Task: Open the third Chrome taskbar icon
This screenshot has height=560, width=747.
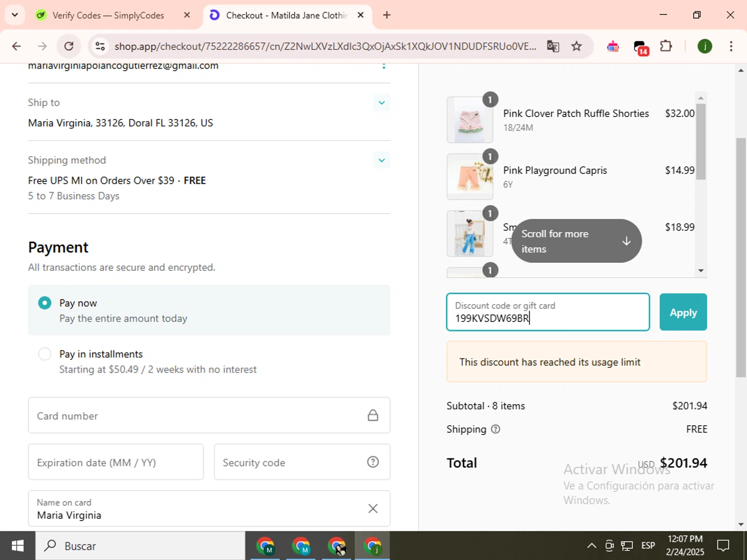Action: pyautogui.click(x=337, y=546)
